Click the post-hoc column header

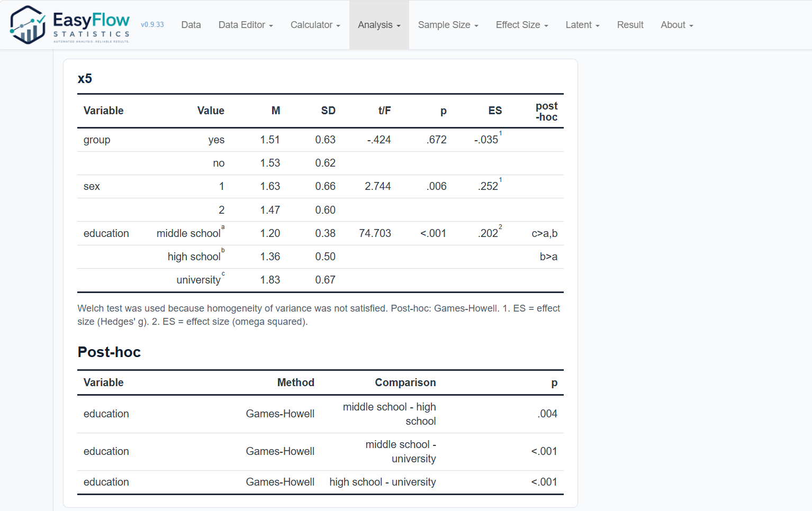[546, 112]
